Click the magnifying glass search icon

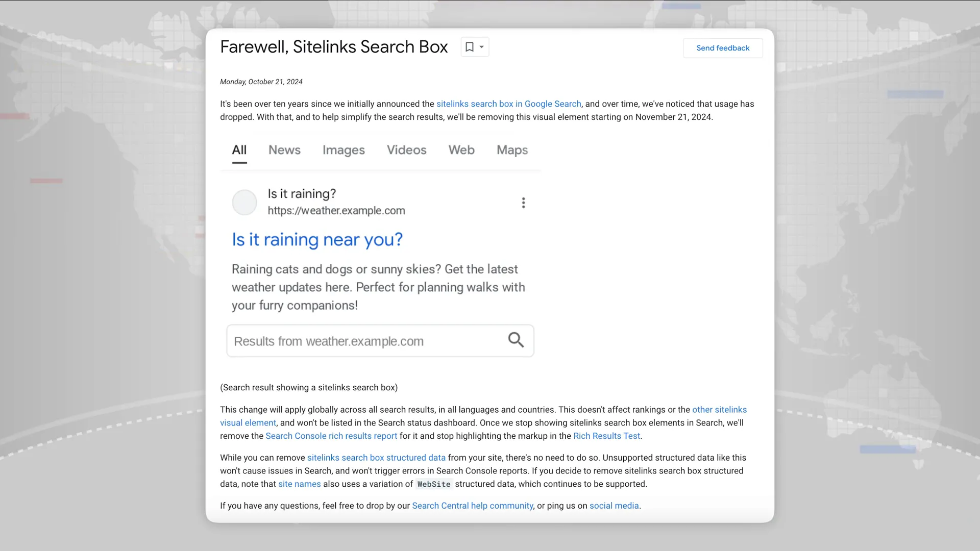[x=516, y=340]
